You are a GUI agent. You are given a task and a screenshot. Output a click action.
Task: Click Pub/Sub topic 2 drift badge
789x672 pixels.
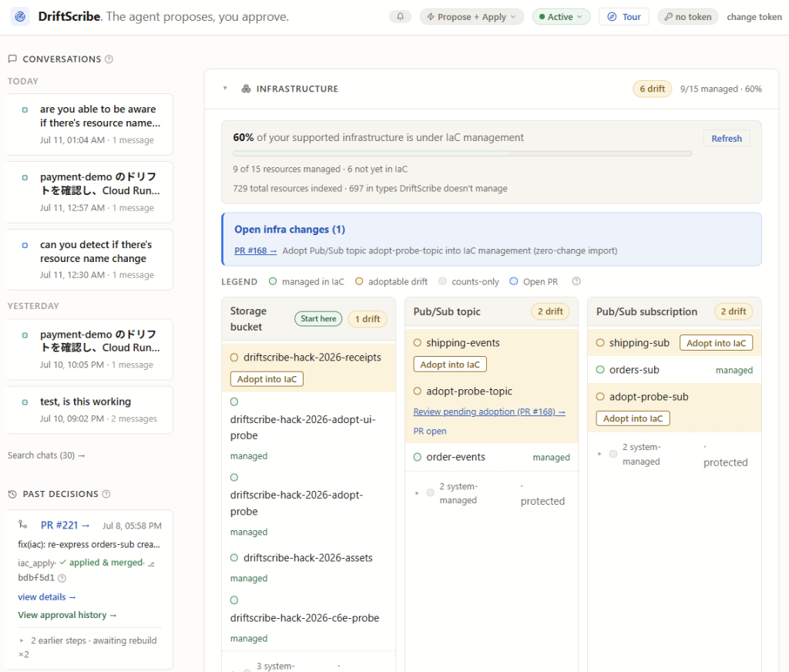pos(550,311)
